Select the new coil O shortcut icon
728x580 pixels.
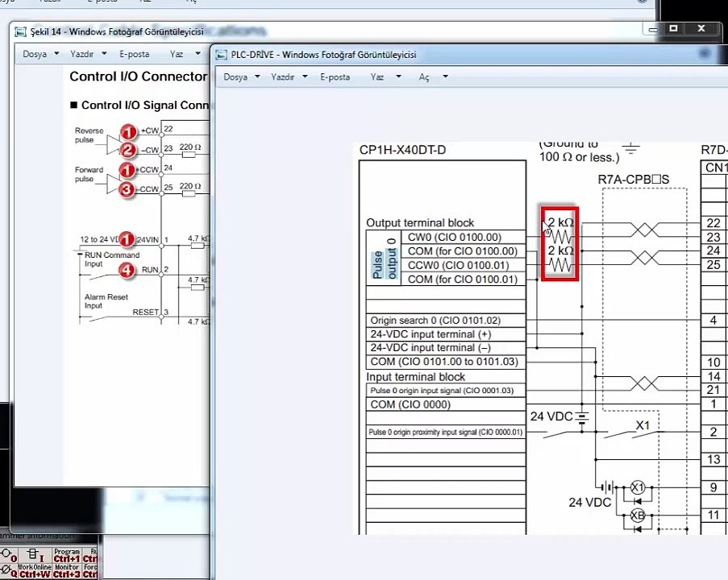[9, 555]
